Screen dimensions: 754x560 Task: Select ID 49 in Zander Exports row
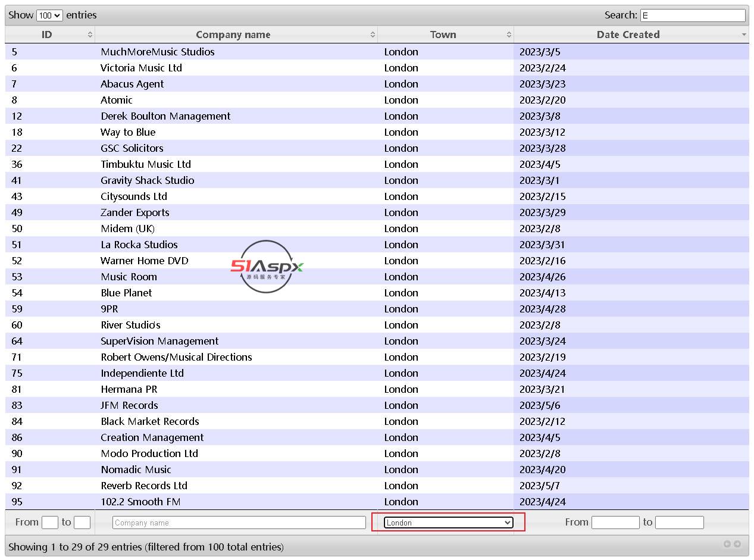click(x=17, y=212)
